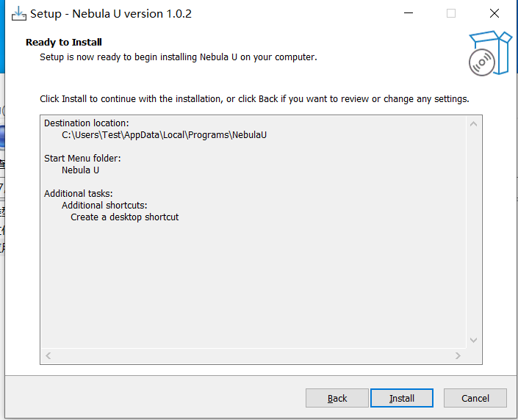Click the "Start Menu folder:" label line

click(82, 159)
